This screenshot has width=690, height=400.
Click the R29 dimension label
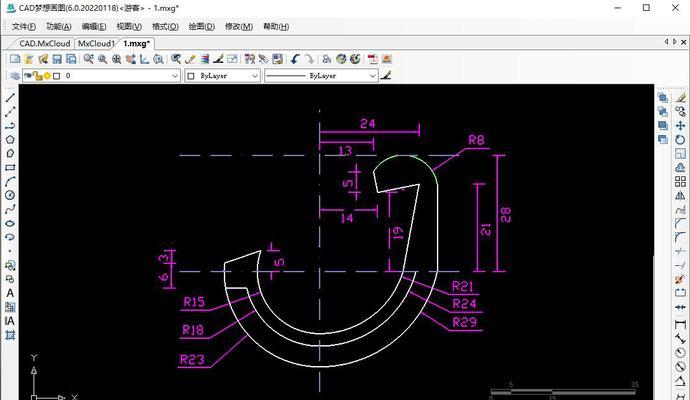(465, 322)
